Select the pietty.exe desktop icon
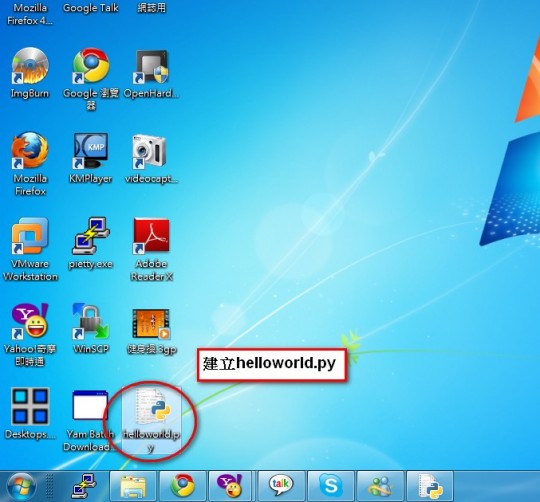 pos(91,243)
